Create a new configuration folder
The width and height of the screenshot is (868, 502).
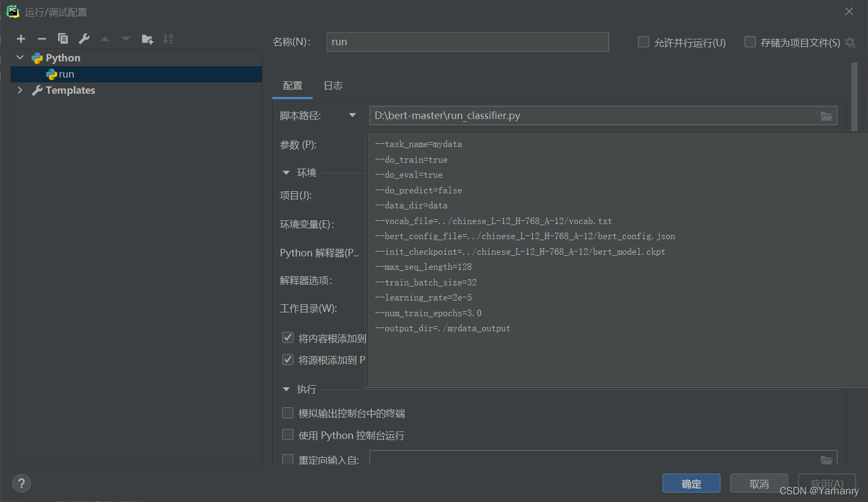147,39
